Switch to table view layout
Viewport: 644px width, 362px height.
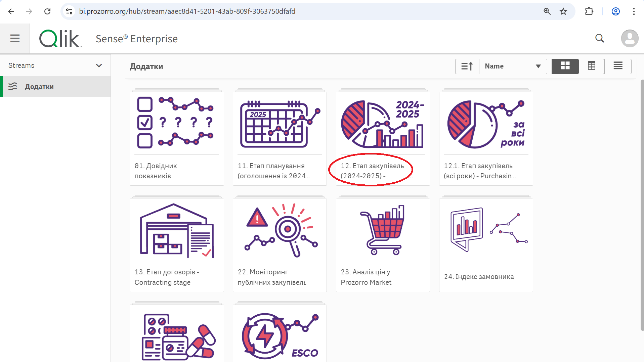point(591,66)
